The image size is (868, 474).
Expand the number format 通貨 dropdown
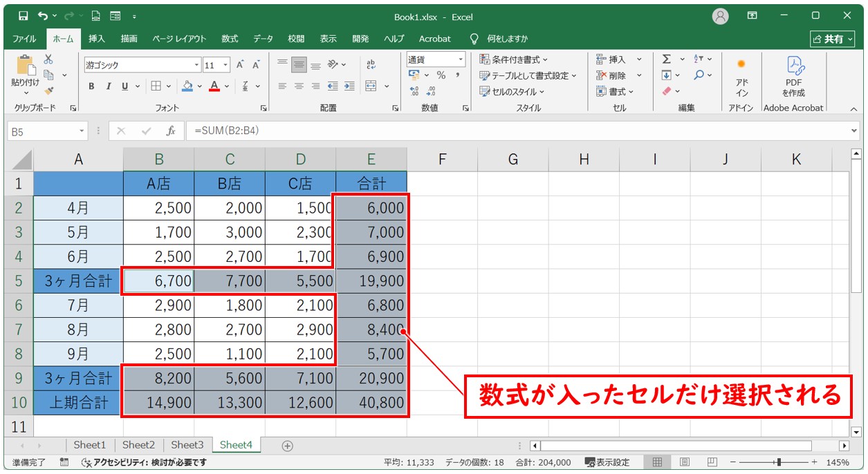click(x=460, y=59)
